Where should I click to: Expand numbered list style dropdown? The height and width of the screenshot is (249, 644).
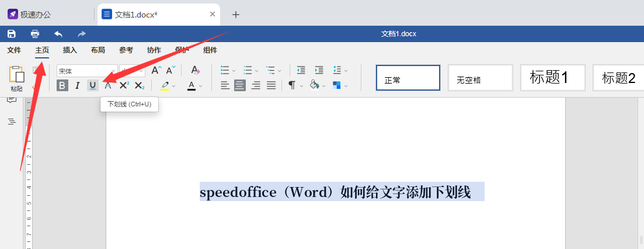click(257, 71)
